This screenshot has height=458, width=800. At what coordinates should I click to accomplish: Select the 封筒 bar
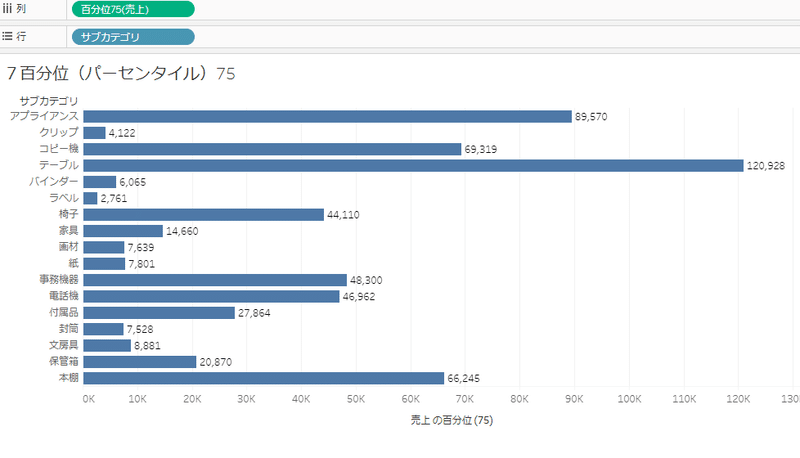104,329
